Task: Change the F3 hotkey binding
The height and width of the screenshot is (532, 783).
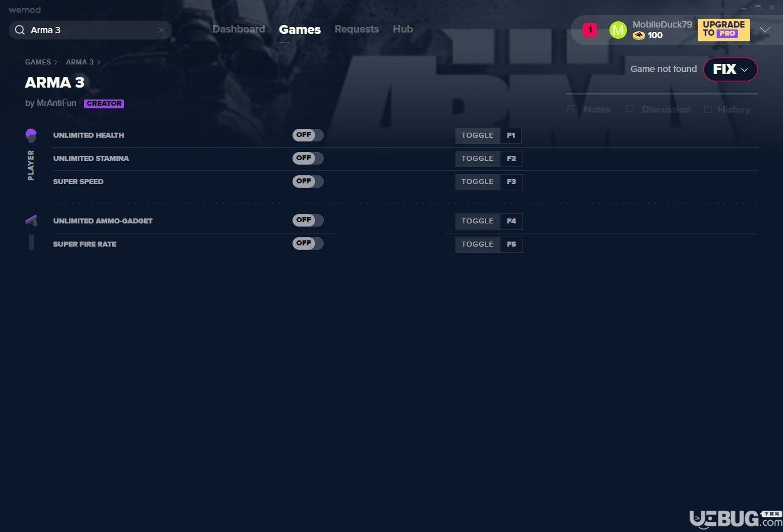Action: [511, 182]
